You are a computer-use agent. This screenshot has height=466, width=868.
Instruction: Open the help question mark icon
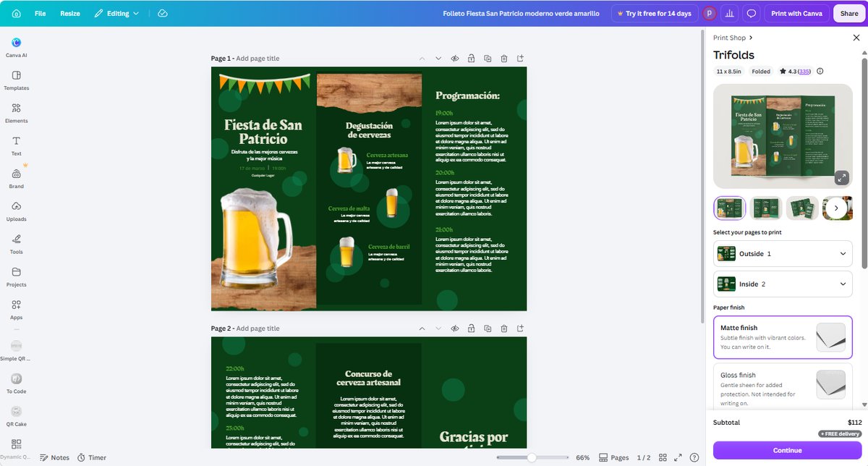[694, 458]
